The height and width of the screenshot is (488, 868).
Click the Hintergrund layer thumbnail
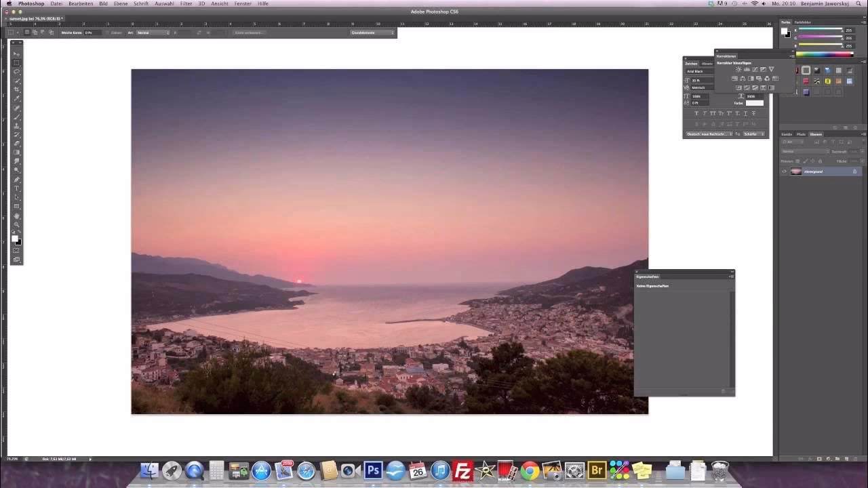coord(795,171)
